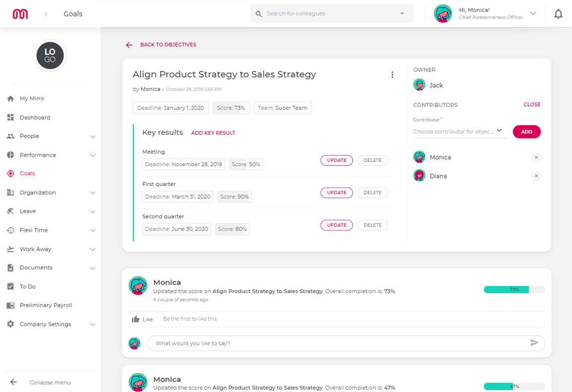
Task: Remove Diana from contributors
Action: 536,175
